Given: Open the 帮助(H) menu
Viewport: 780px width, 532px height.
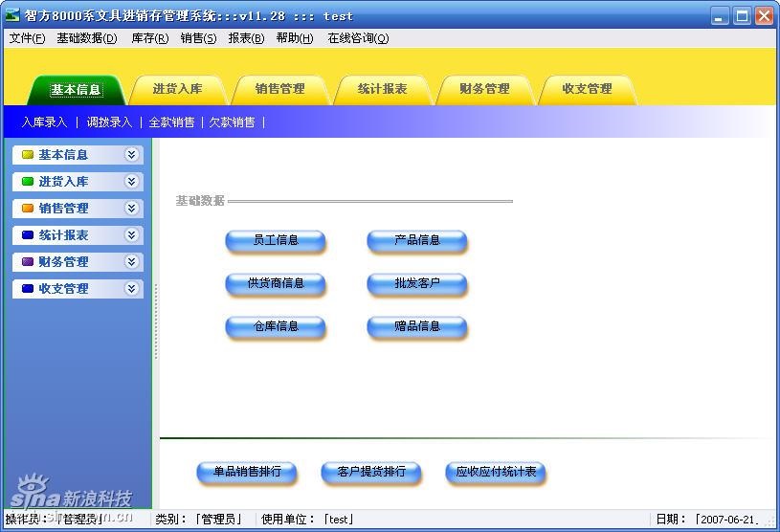Looking at the screenshot, I should tap(295, 38).
